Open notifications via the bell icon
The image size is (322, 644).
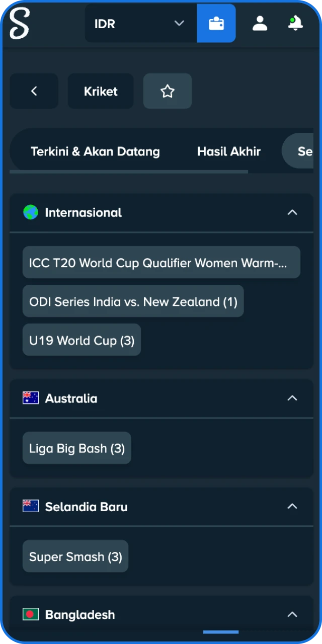coord(295,23)
